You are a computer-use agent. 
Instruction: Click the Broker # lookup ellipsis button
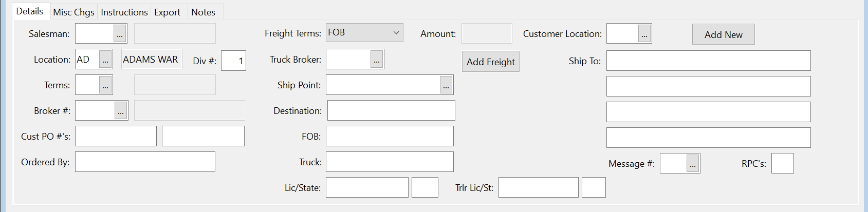pyautogui.click(x=121, y=111)
